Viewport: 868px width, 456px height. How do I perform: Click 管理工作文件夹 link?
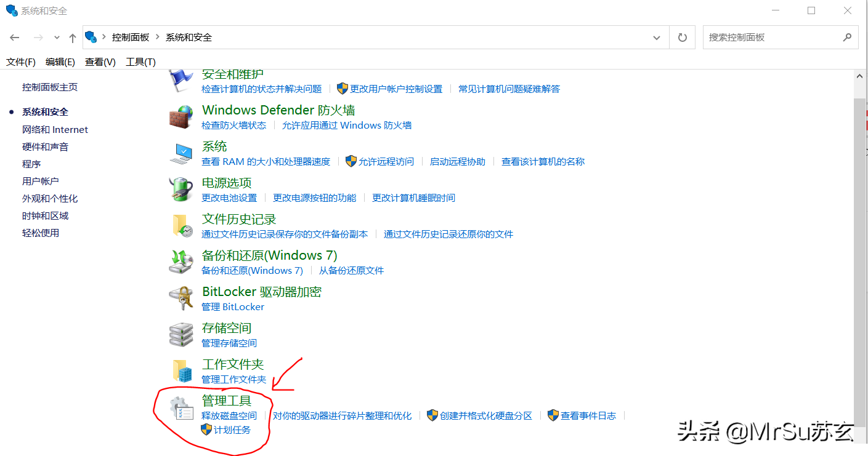[234, 379]
